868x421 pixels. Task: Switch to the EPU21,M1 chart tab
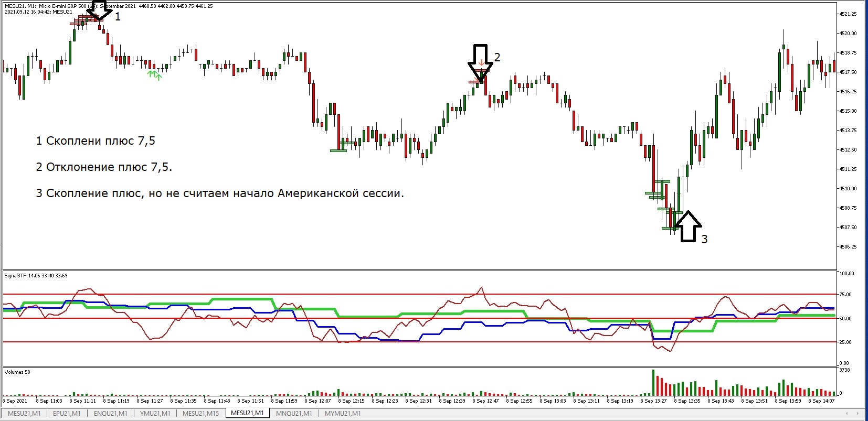[67, 413]
